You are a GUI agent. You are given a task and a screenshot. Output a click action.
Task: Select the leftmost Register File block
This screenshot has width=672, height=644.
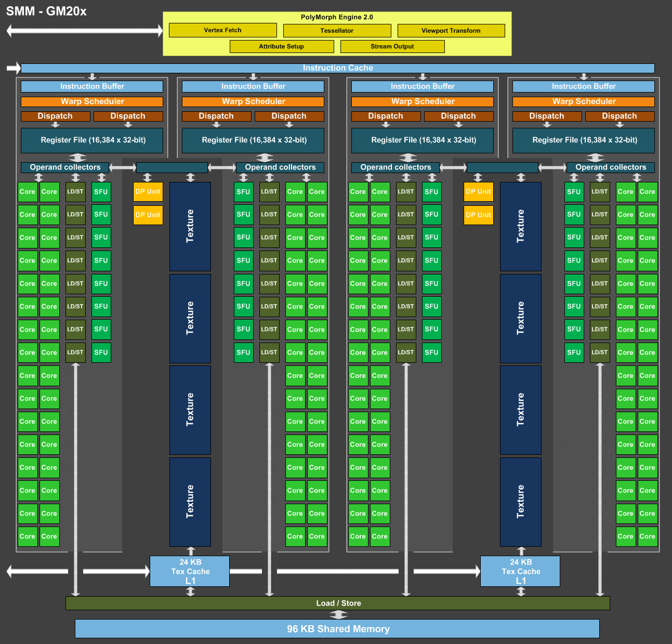coord(92,140)
